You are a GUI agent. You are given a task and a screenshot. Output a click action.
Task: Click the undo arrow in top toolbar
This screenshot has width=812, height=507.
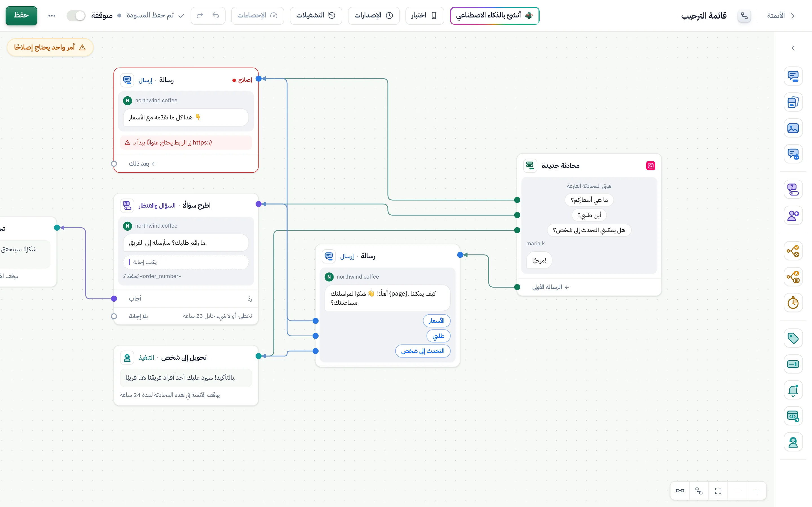pyautogui.click(x=216, y=15)
